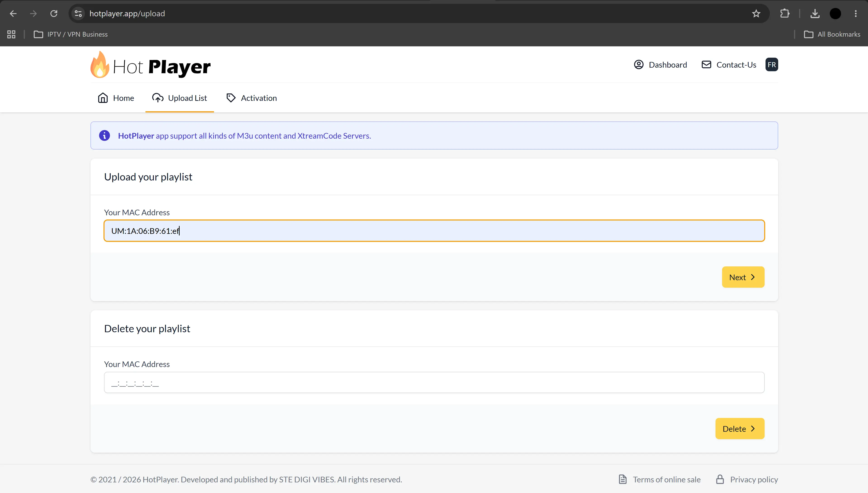This screenshot has width=868, height=493.
Task: Open the IPTV / VPN Business bookmark folder
Action: [70, 34]
